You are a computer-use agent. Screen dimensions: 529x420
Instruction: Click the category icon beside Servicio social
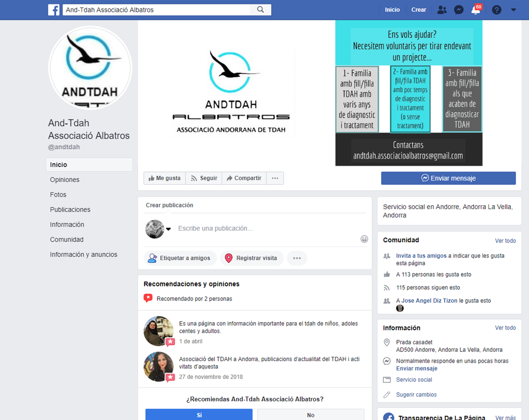click(387, 380)
